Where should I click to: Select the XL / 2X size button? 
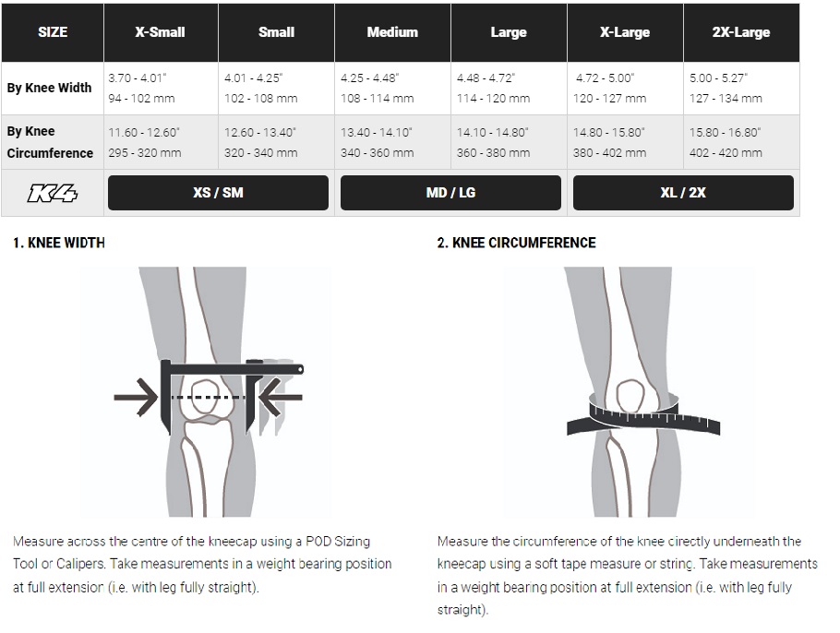pos(683,194)
